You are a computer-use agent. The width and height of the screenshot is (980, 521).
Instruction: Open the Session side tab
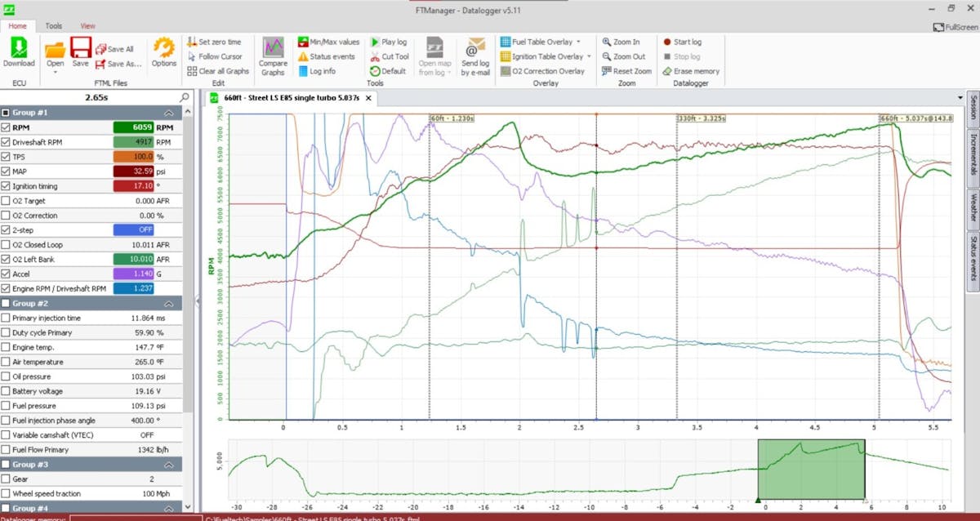(x=973, y=109)
